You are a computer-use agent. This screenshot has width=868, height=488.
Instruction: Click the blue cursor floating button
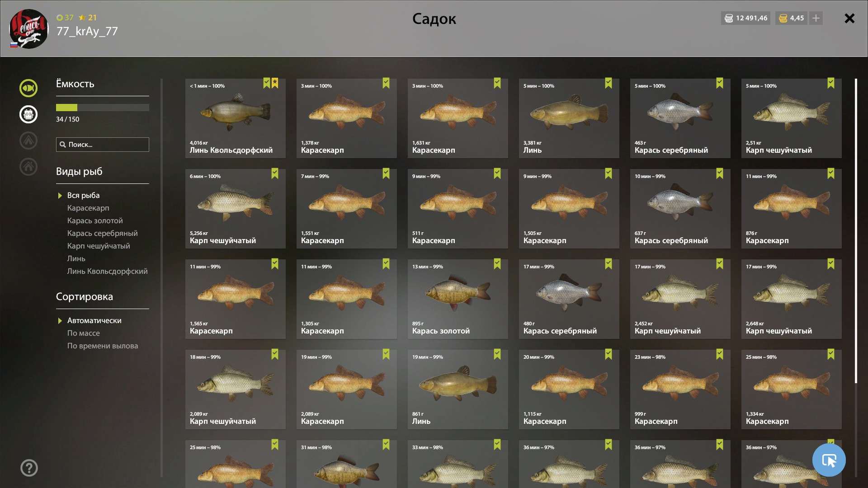829,460
